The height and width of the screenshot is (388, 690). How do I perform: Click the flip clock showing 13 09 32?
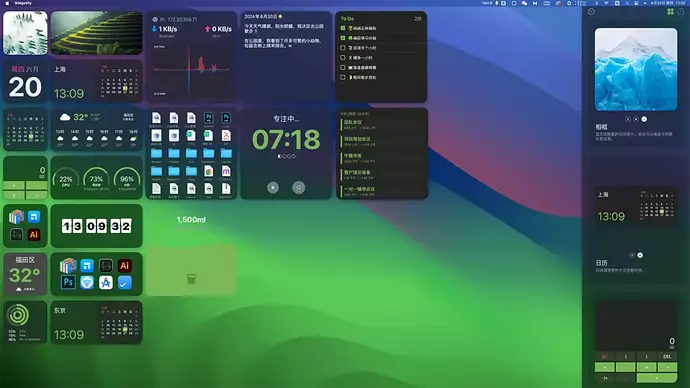(x=96, y=226)
